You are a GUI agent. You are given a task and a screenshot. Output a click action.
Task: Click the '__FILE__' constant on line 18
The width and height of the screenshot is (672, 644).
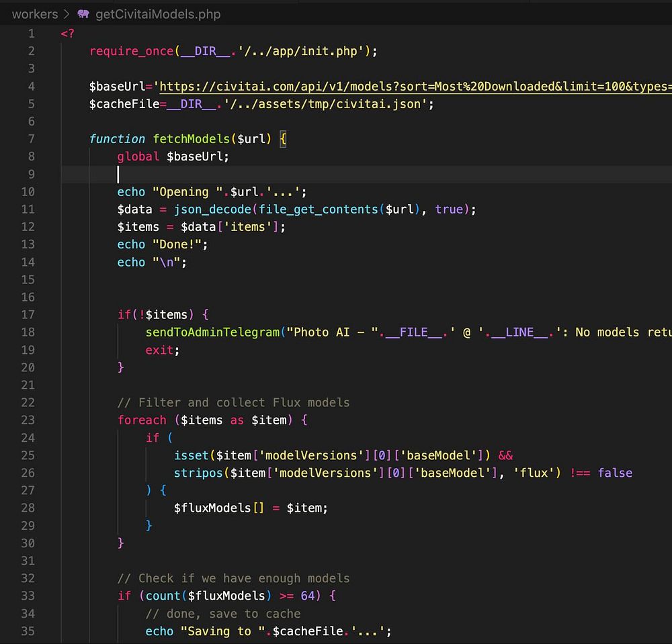tap(413, 332)
